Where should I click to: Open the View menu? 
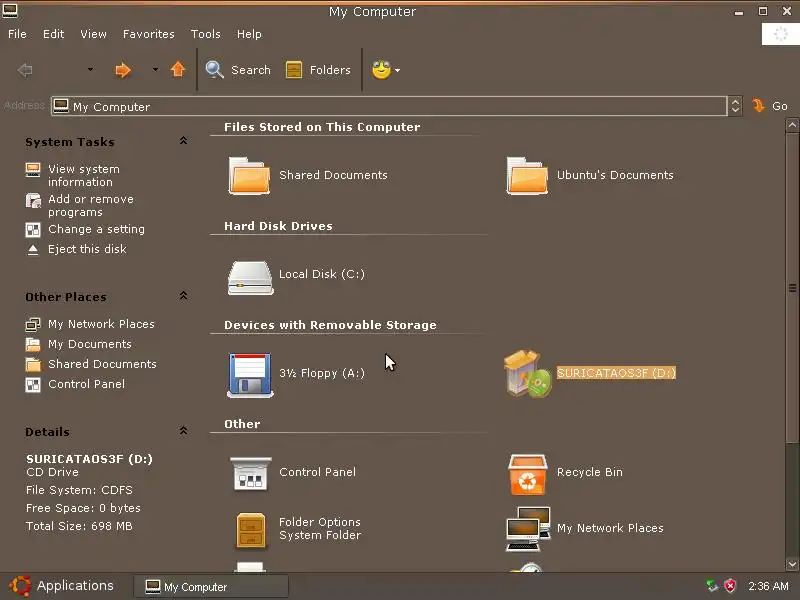tap(93, 34)
